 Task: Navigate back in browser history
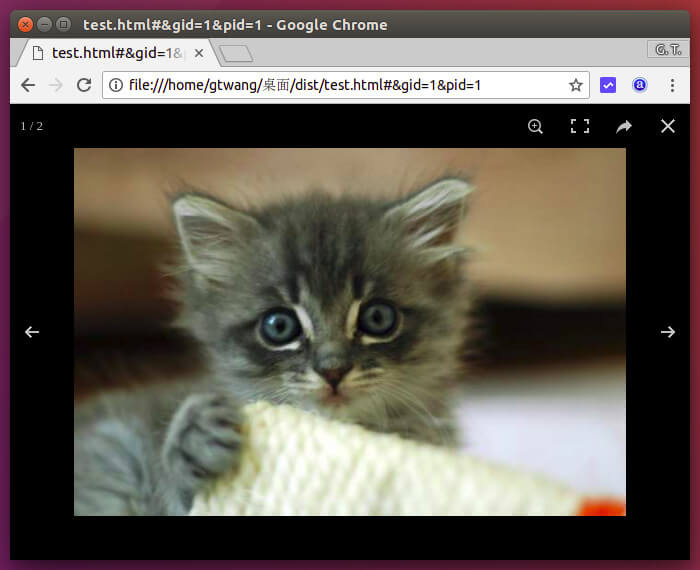click(x=28, y=86)
